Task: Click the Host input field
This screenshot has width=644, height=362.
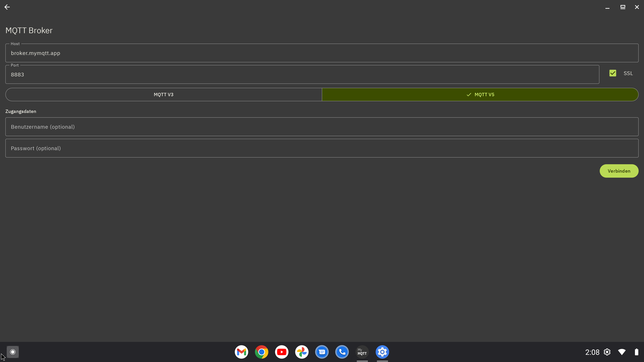Action: 322,53
